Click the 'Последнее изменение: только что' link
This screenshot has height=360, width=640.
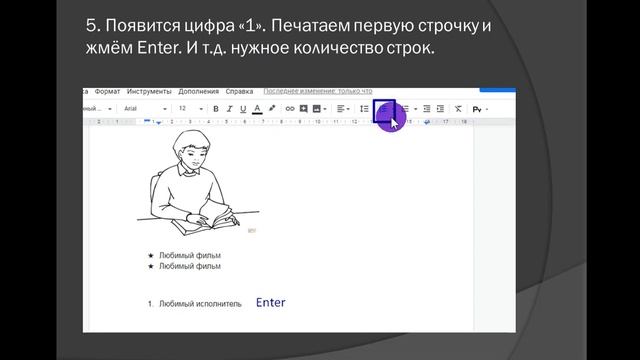coord(318,91)
